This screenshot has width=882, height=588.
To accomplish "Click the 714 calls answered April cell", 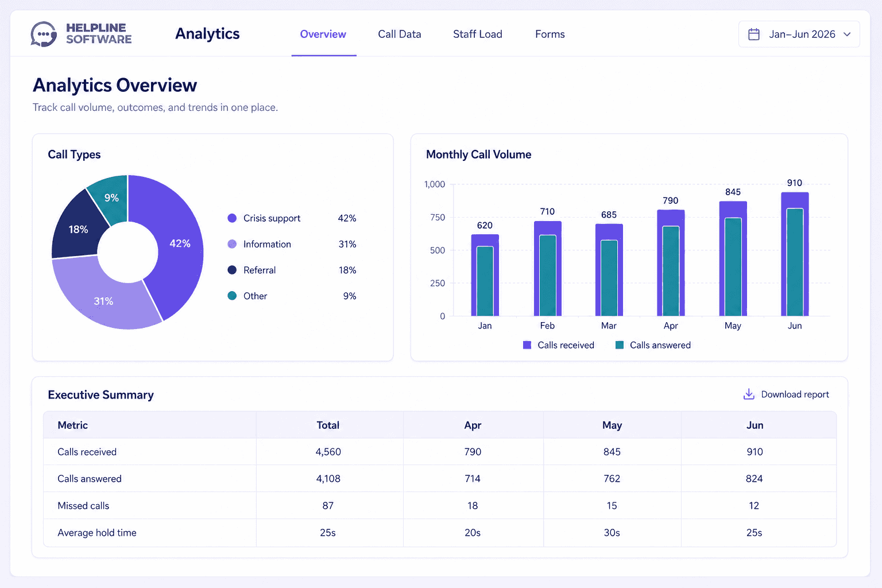I will [473, 479].
